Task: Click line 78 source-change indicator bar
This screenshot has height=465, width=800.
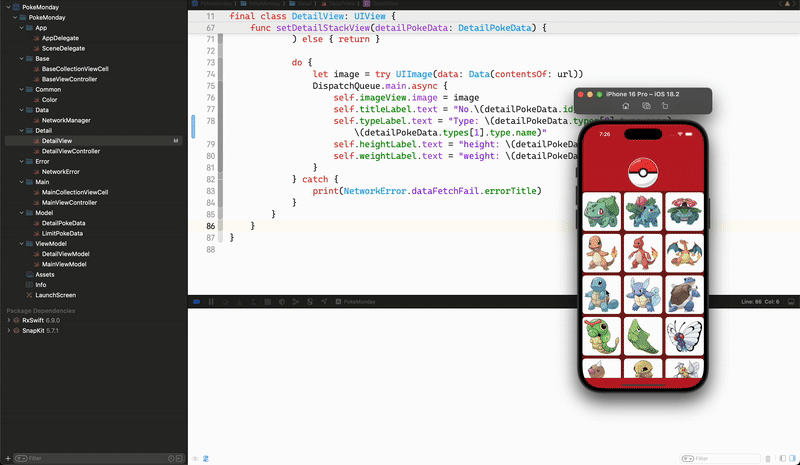Action: click(x=193, y=127)
